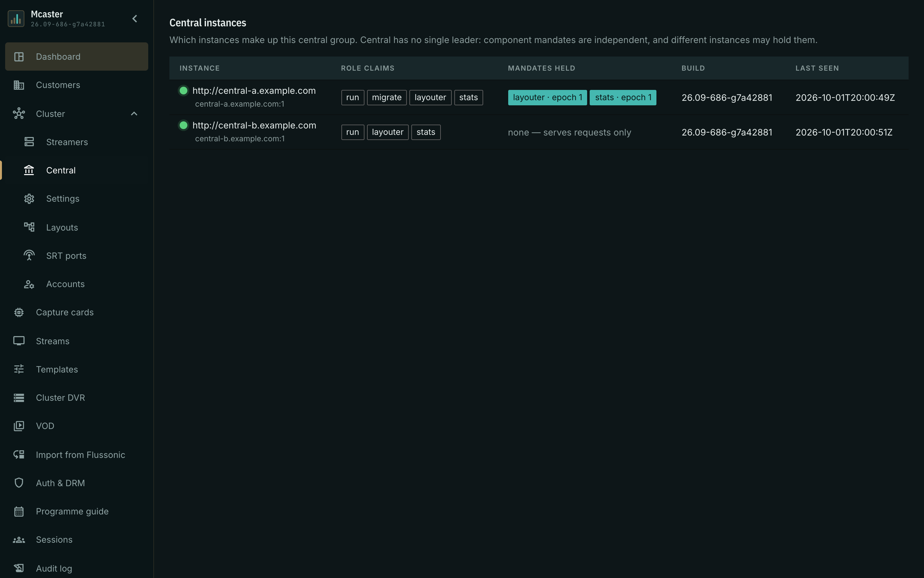
Task: Click the Streamers server icon
Action: tap(29, 142)
